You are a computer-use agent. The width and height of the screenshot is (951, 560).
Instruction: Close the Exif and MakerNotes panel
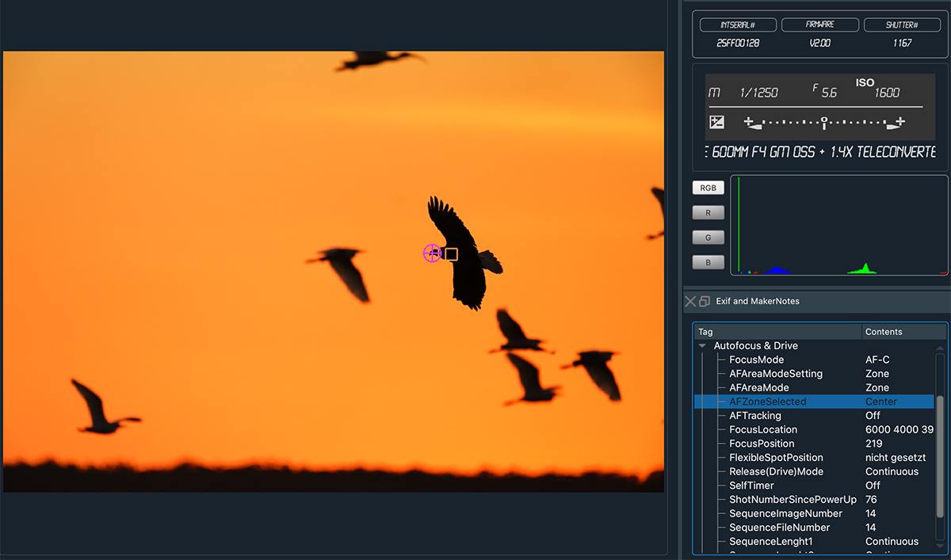coord(689,301)
